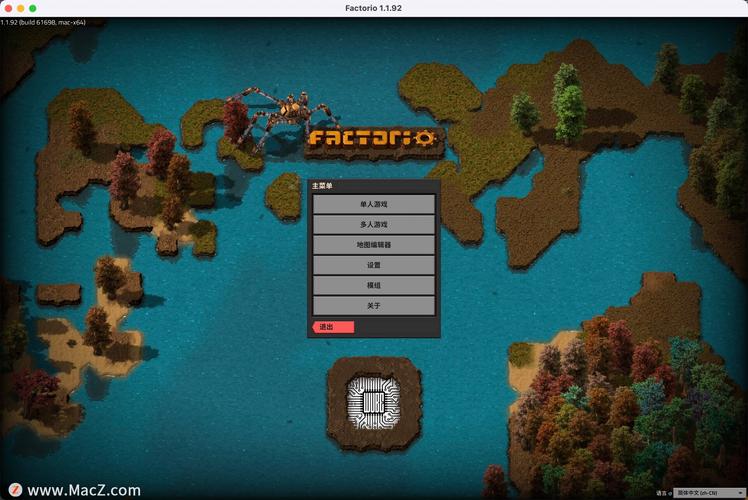This screenshot has width=748, height=500.
Task: Click the globe icon beside the language selector
Action: (670, 493)
